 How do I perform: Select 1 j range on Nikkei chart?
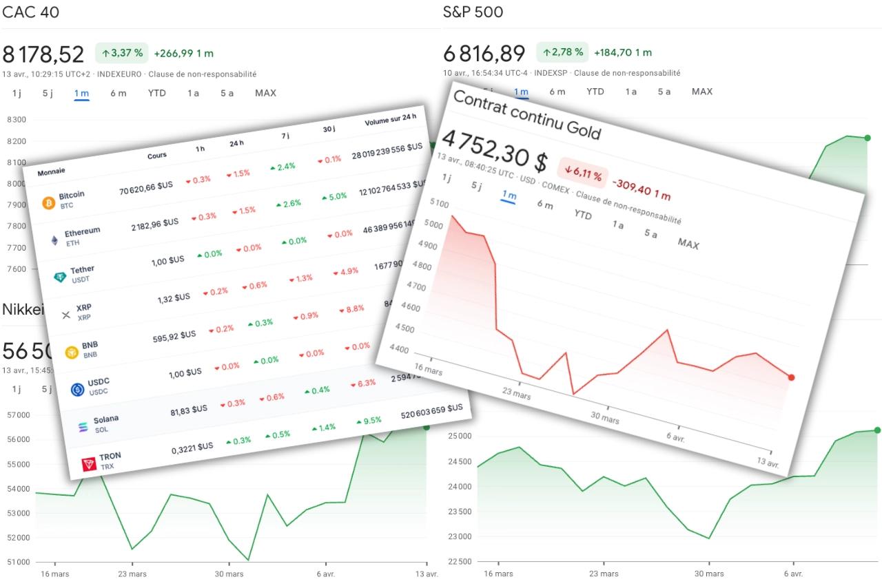tap(15, 389)
